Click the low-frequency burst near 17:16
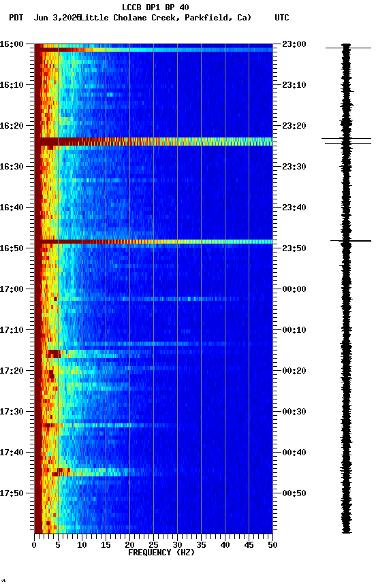Image resolution: width=376 pixels, height=588 pixels. [54, 354]
